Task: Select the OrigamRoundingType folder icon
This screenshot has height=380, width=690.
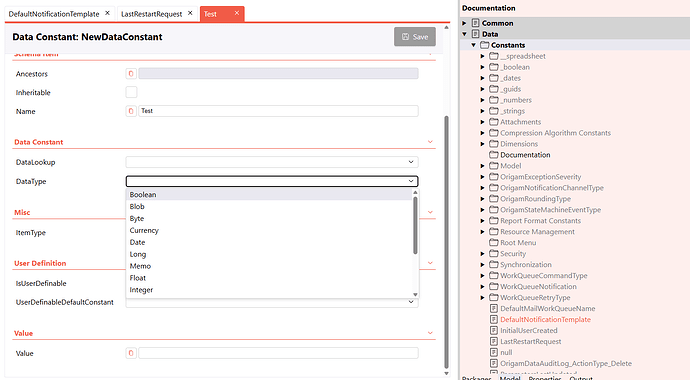Action: coord(494,199)
